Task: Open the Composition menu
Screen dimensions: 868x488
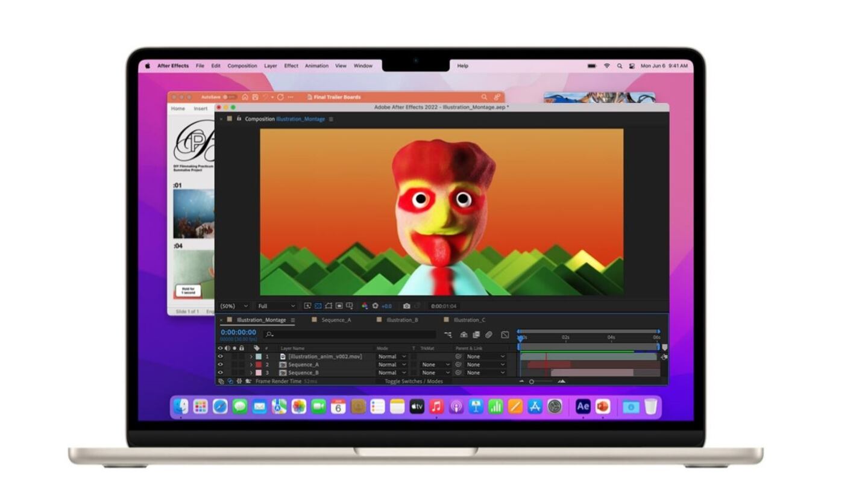Action: coord(242,66)
